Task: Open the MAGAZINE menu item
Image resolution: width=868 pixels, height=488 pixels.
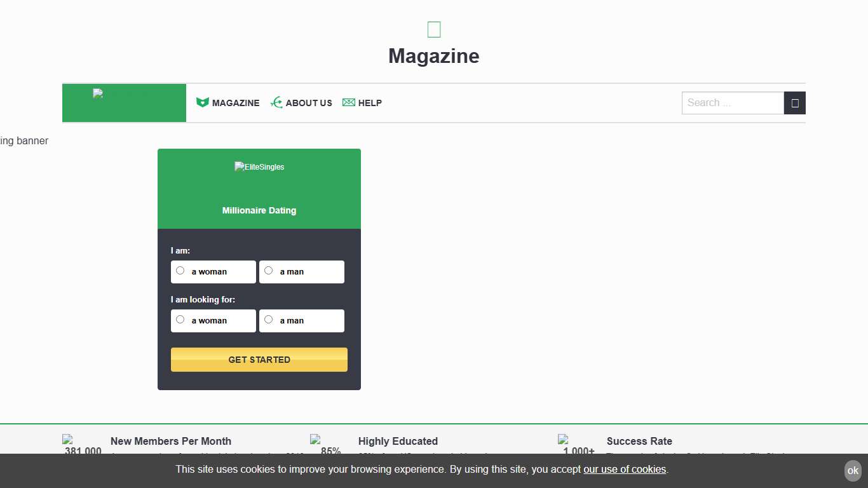Action: pos(236,102)
